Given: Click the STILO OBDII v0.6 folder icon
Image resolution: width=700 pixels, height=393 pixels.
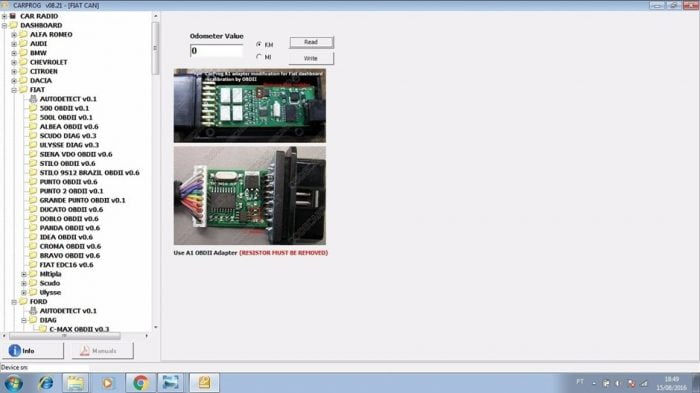Looking at the screenshot, I should (33, 163).
